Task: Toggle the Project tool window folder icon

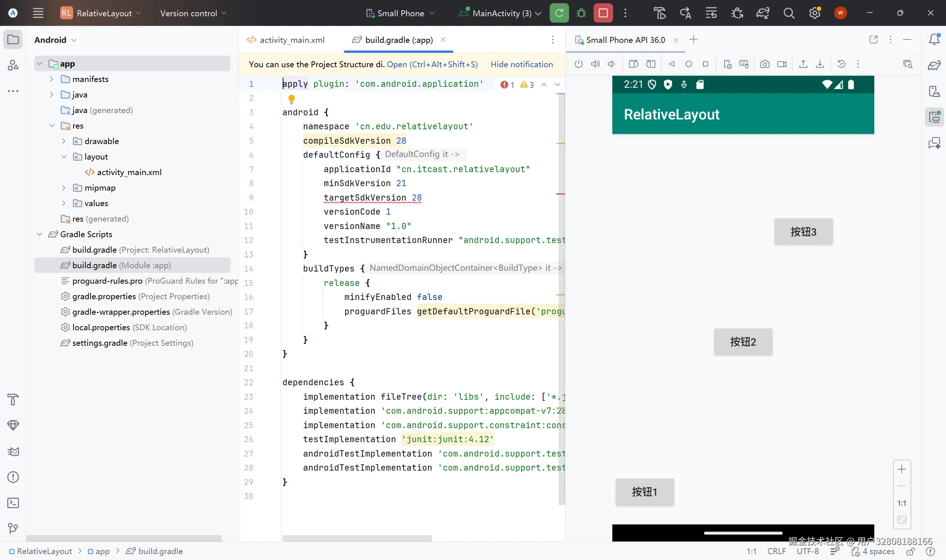Action: pyautogui.click(x=13, y=40)
